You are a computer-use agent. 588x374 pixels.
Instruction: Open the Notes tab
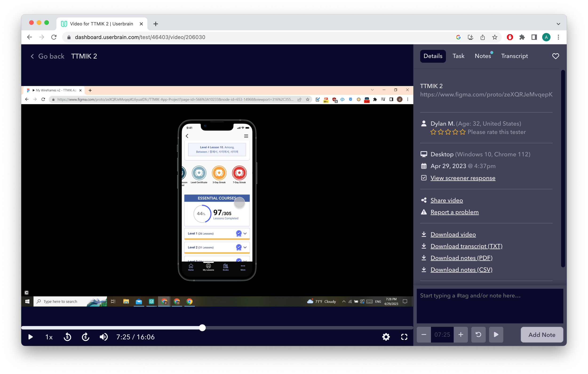pyautogui.click(x=482, y=56)
